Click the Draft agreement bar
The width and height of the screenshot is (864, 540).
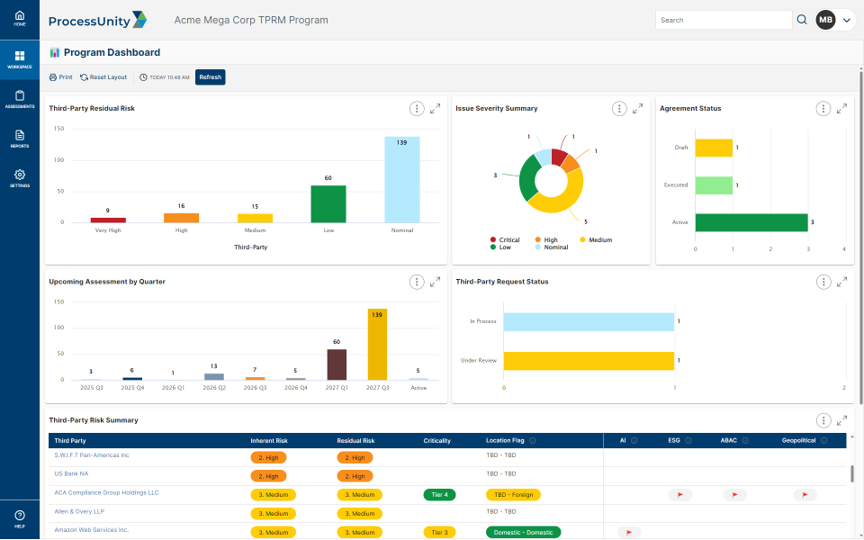(714, 148)
